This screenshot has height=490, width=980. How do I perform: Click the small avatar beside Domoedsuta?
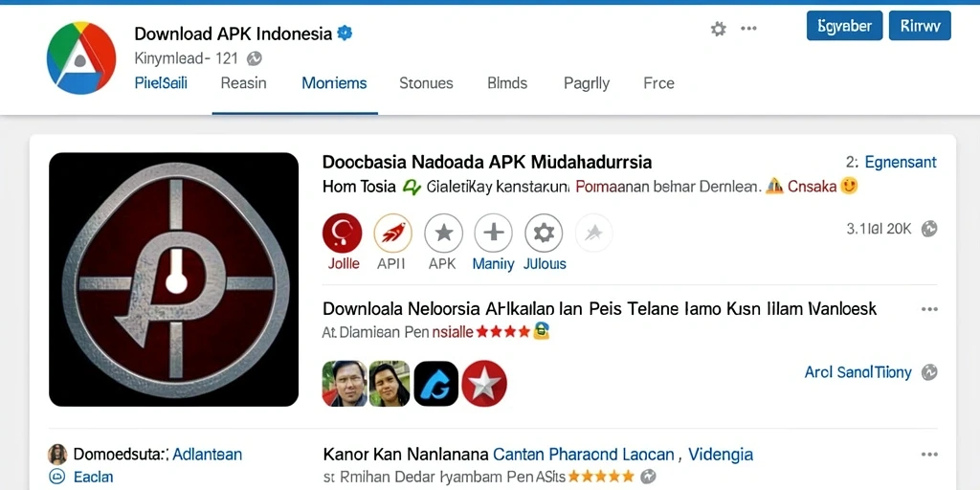pos(57,455)
